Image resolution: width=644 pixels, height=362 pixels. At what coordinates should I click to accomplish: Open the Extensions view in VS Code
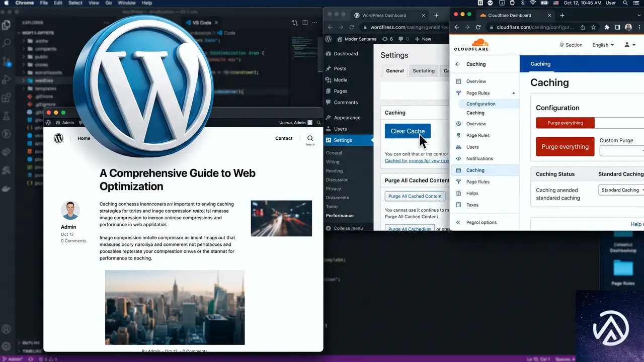(x=7, y=98)
